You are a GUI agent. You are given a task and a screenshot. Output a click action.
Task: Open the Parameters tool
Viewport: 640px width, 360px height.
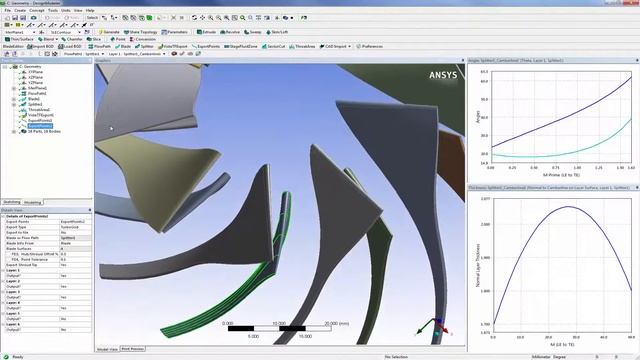pyautogui.click(x=175, y=32)
